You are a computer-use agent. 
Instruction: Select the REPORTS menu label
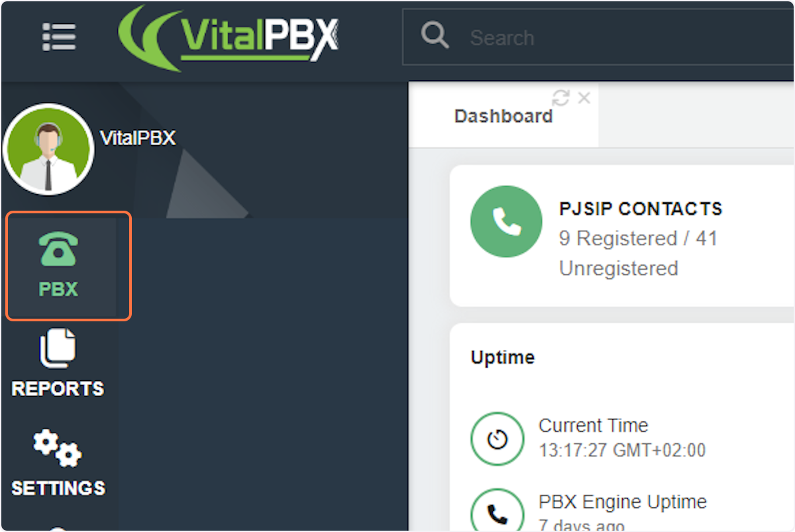(58, 388)
